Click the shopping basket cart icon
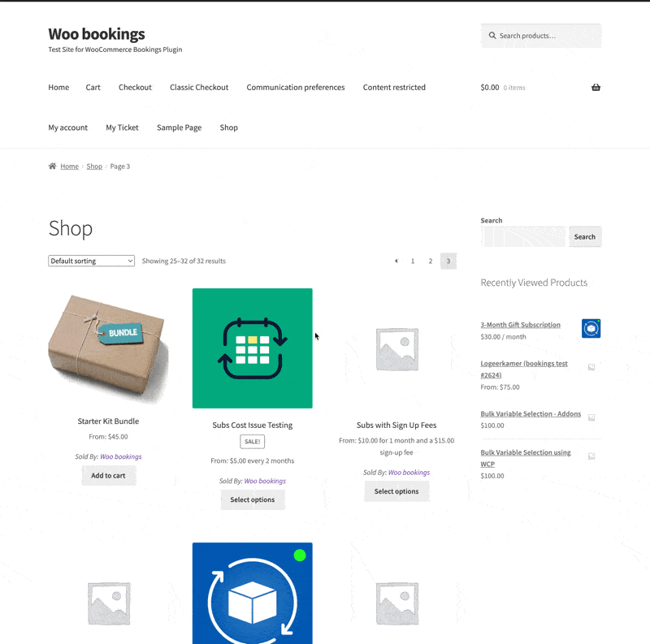The width and height of the screenshot is (650, 644). pos(596,88)
